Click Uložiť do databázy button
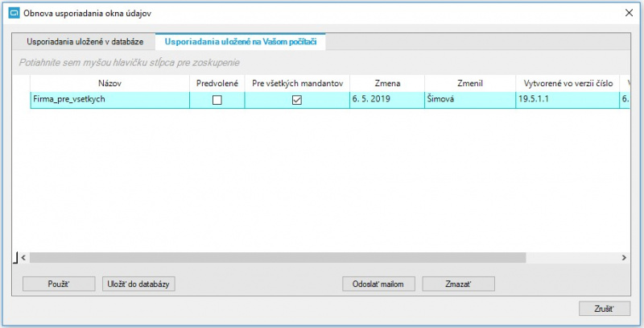This screenshot has width=644, height=328. tap(138, 284)
